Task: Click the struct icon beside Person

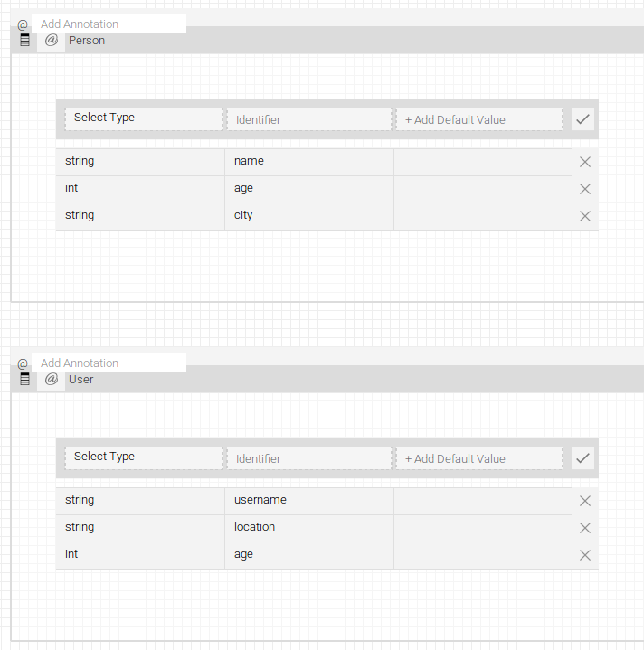Action: (25, 40)
